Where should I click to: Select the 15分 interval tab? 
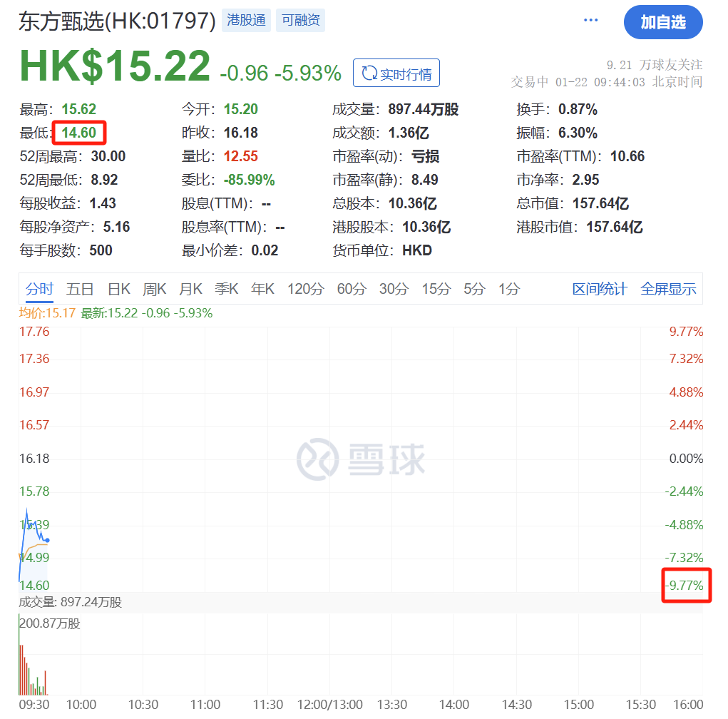click(436, 289)
